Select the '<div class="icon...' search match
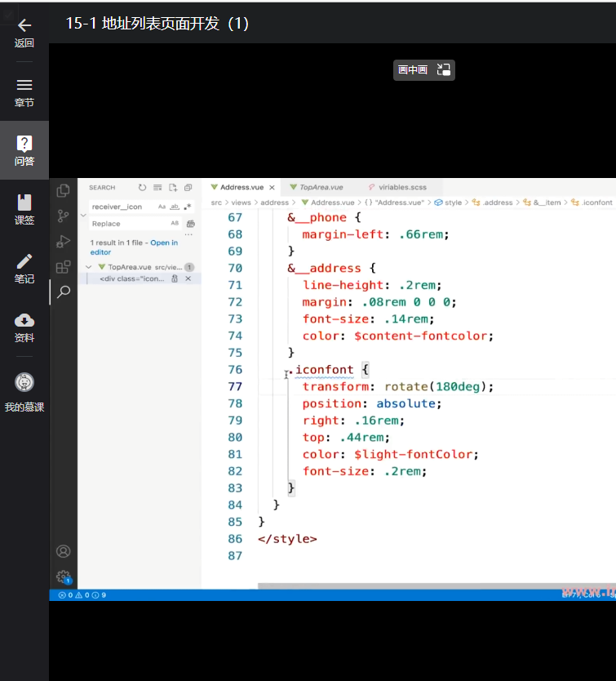616x681 pixels. [x=132, y=278]
